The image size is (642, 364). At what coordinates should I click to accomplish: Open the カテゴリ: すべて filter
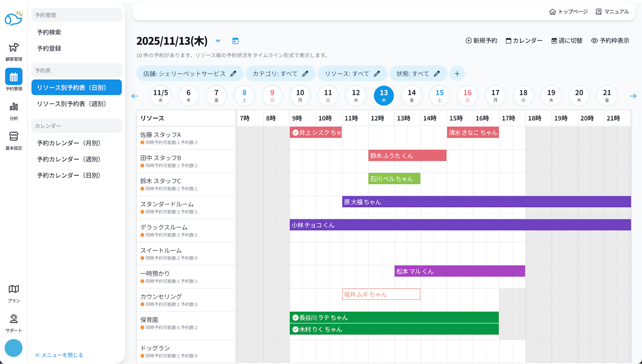(x=280, y=74)
